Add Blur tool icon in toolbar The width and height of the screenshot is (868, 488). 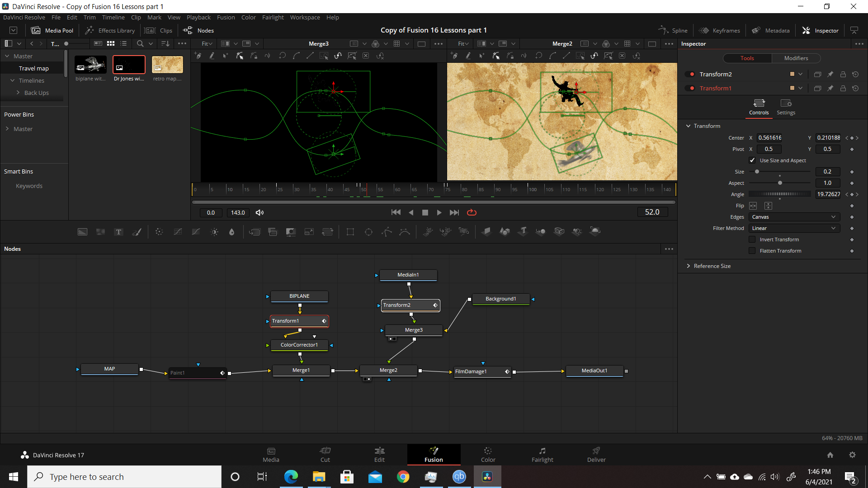231,232
